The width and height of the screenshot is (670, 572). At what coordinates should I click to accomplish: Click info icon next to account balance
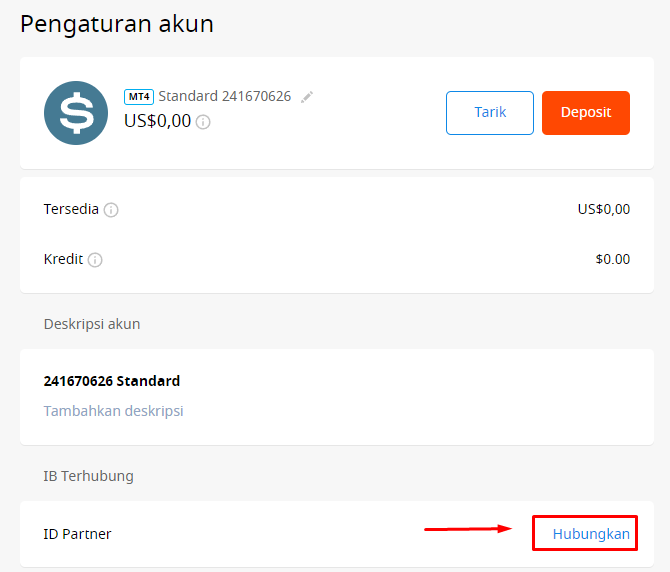(203, 122)
